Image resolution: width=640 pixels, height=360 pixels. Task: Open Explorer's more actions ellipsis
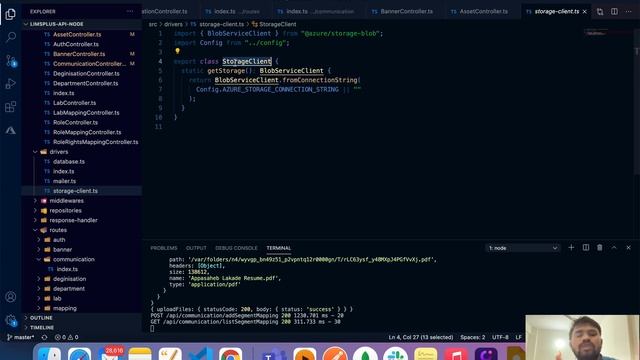[x=130, y=11]
